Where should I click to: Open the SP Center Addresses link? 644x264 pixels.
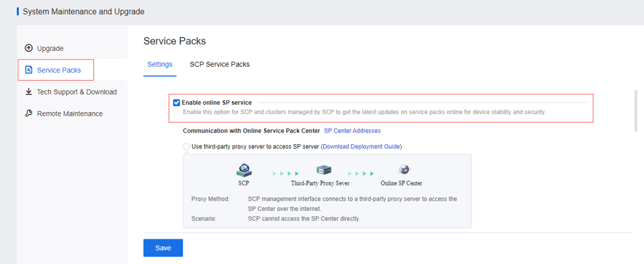pos(352,131)
